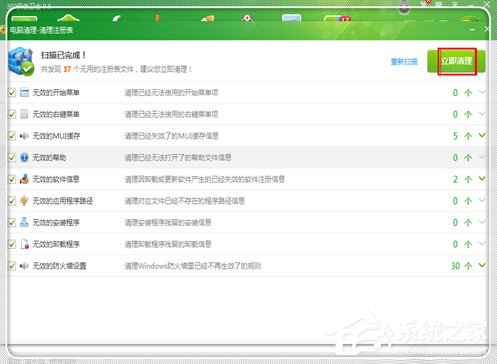Click the registry cubes icon near 扫描已完成
497x364 pixels.
[x=21, y=61]
